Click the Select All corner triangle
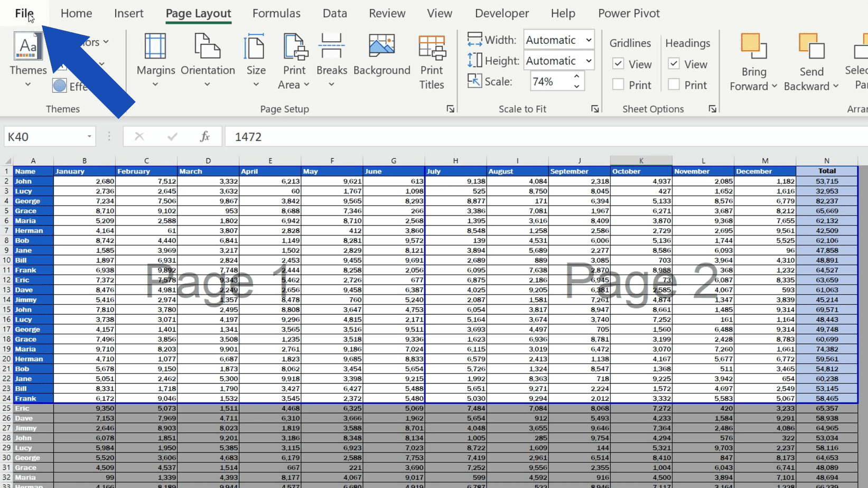This screenshot has height=488, width=868. tap(8, 161)
